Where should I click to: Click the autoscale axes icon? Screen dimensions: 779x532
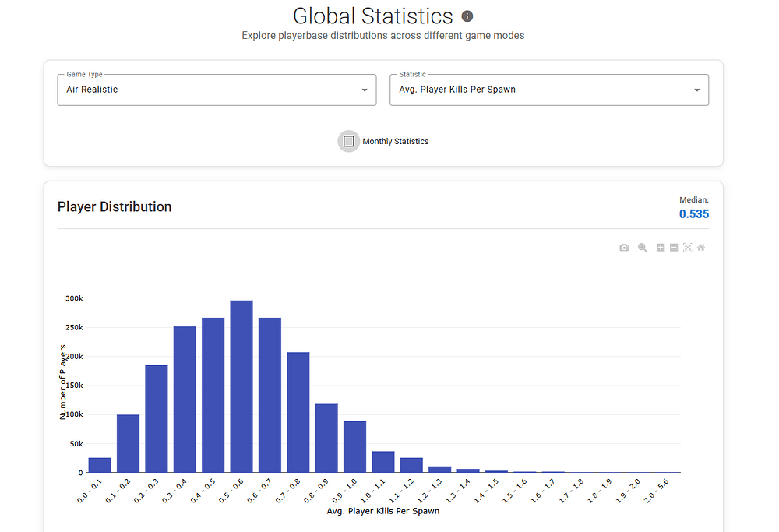tap(688, 248)
